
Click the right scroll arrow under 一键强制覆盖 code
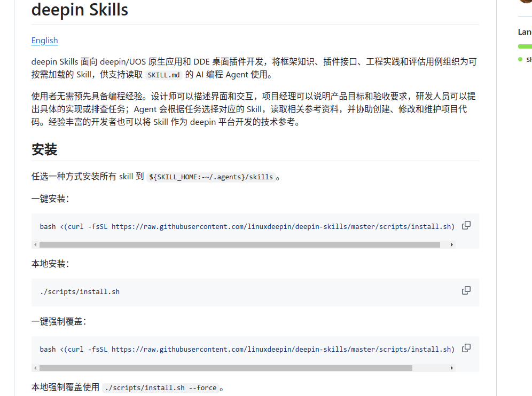[x=451, y=368]
